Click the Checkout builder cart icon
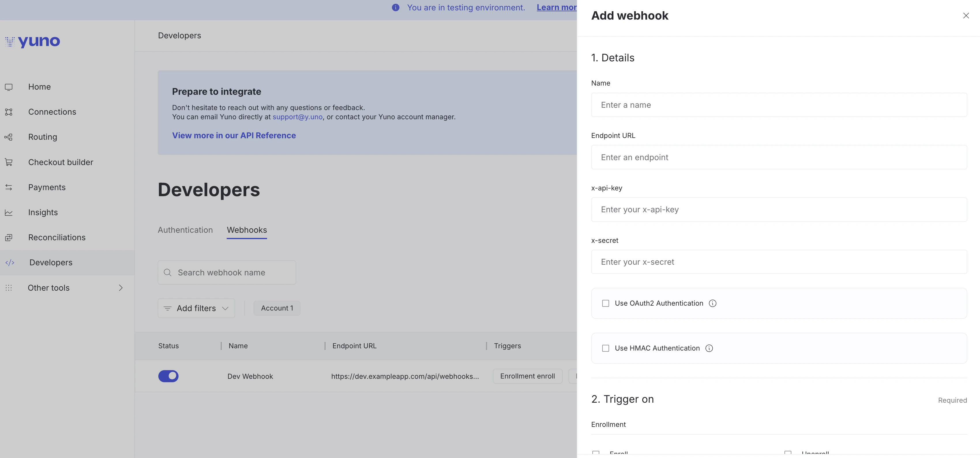 tap(9, 162)
